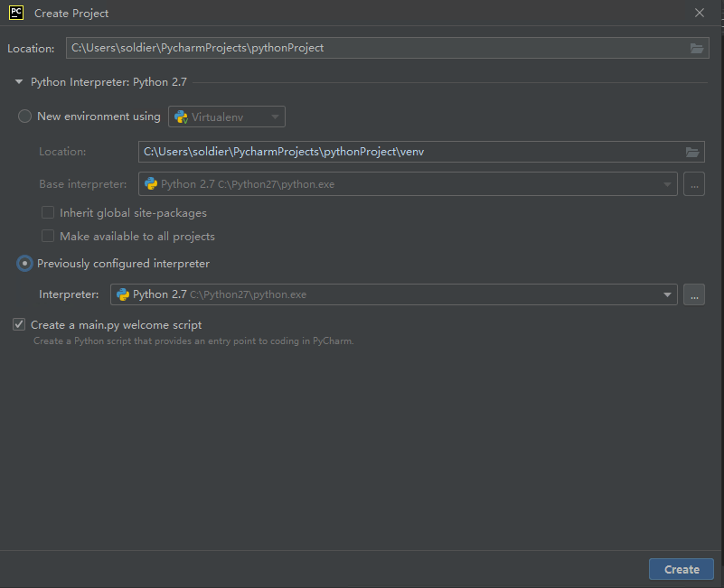The width and height of the screenshot is (724, 588).
Task: Click ellipsis button next to Base interpreter
Action: pyautogui.click(x=693, y=184)
